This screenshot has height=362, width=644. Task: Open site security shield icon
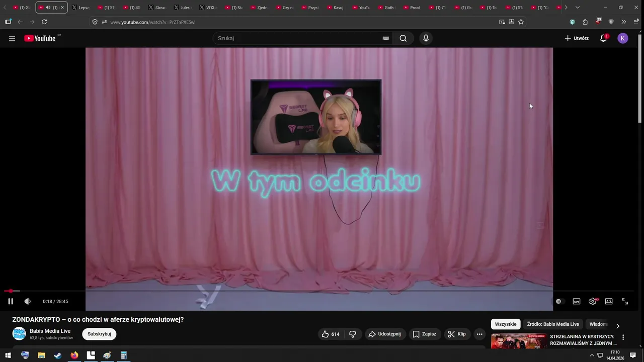(x=95, y=22)
